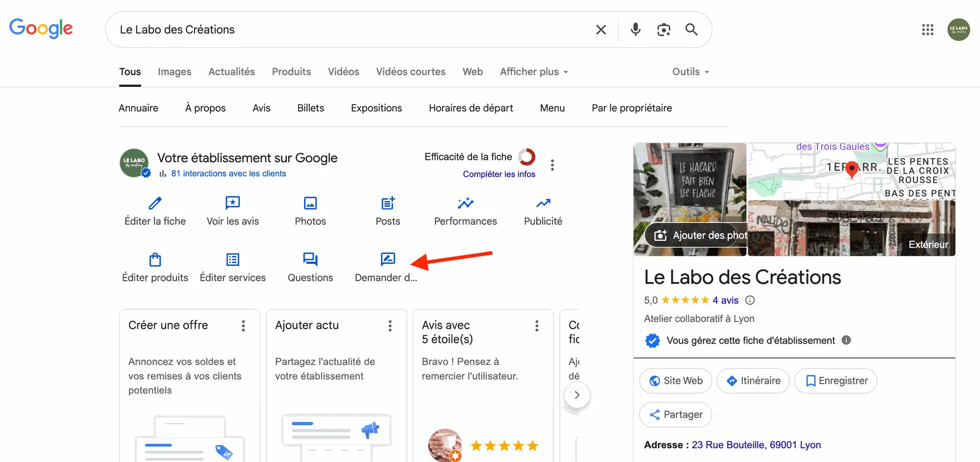Open Voir les avis star icon

(x=233, y=203)
